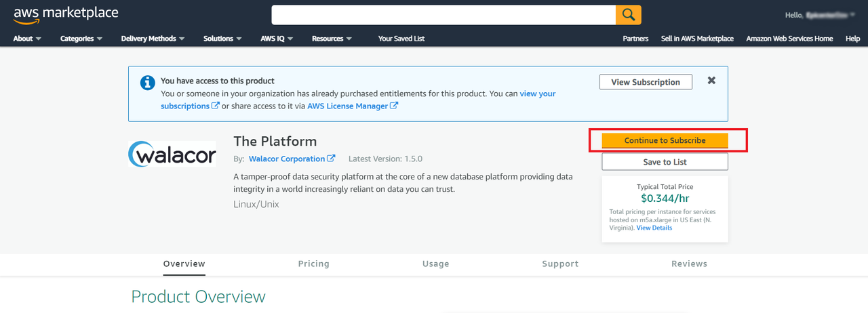The image size is (868, 313).
Task: Switch to the Usage tab
Action: 435,264
